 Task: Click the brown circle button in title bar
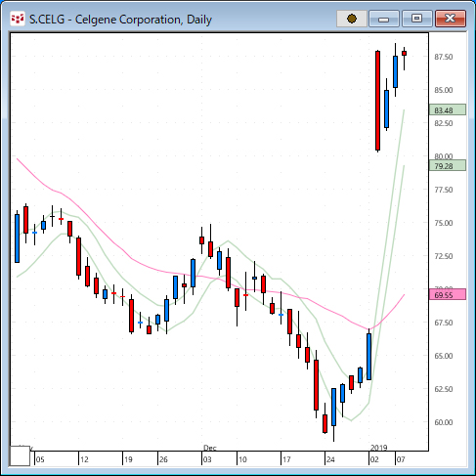click(352, 19)
